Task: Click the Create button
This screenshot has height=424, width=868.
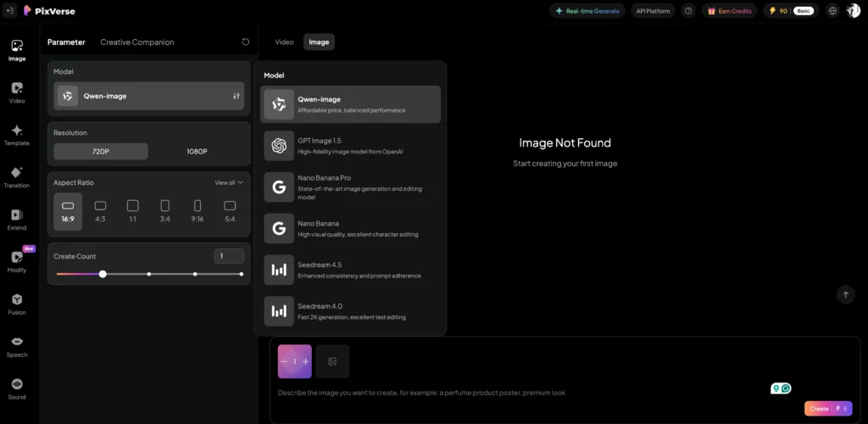Action: [828, 409]
